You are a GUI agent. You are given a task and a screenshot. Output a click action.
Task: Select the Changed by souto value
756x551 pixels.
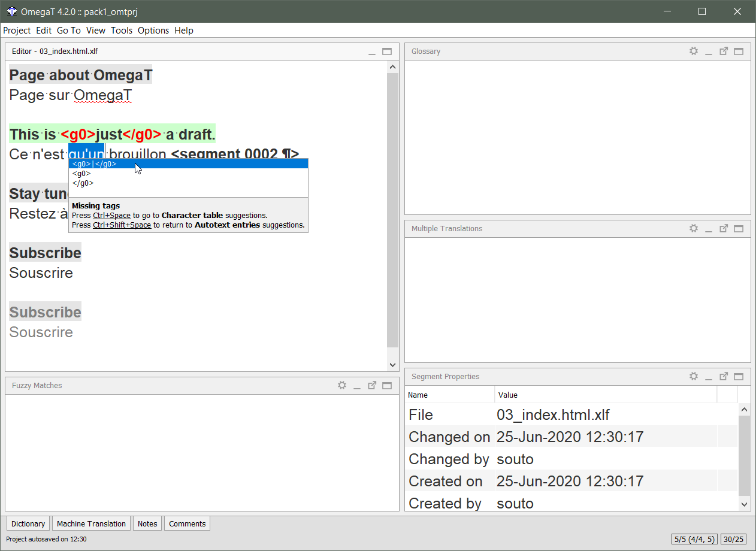click(515, 459)
